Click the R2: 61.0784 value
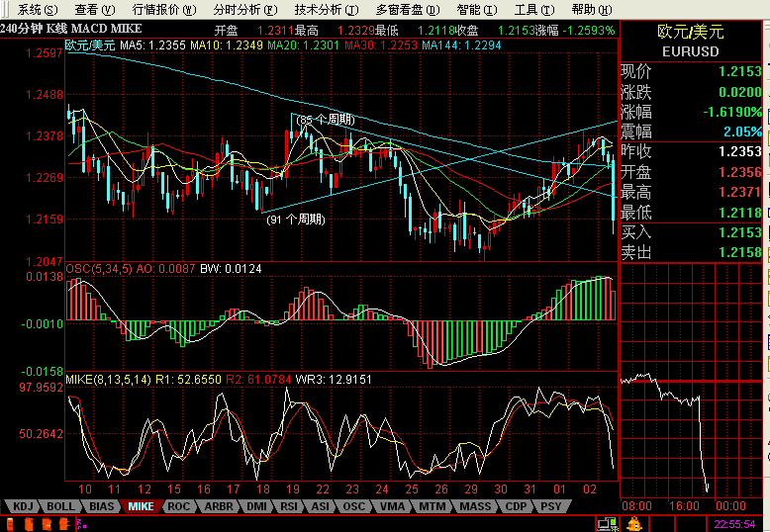This screenshot has width=770, height=532. [x=258, y=380]
